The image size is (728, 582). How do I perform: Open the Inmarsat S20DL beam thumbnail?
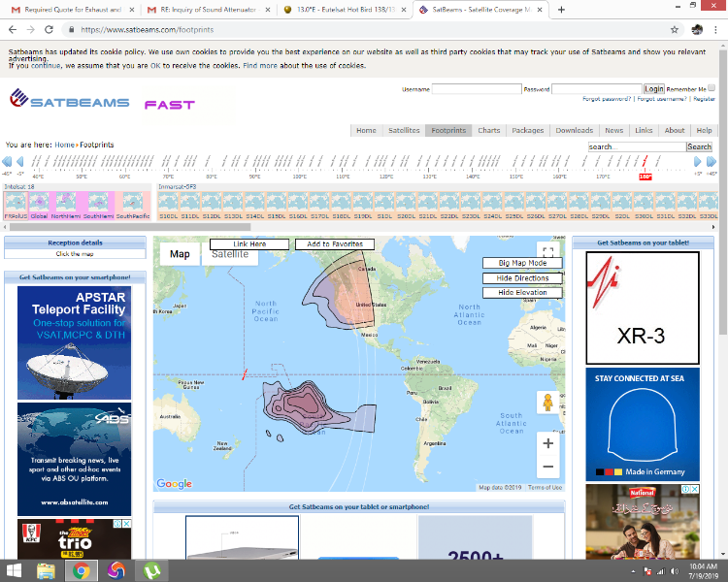tap(406, 205)
